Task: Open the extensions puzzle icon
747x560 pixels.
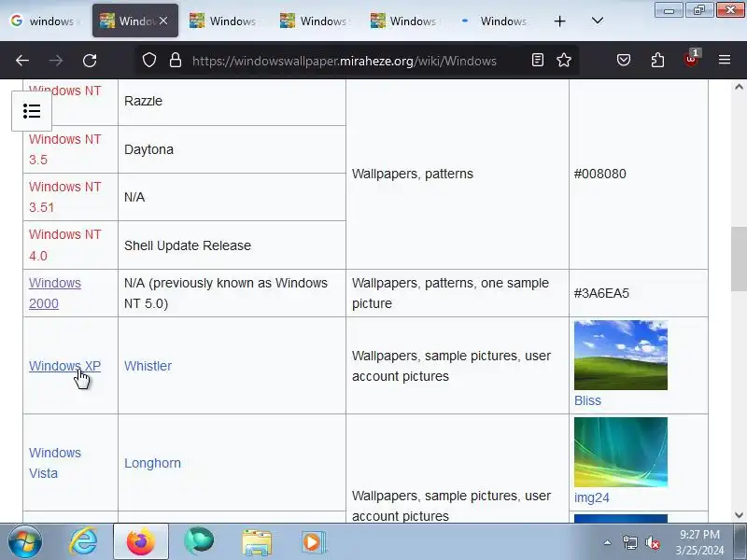Action: click(657, 60)
